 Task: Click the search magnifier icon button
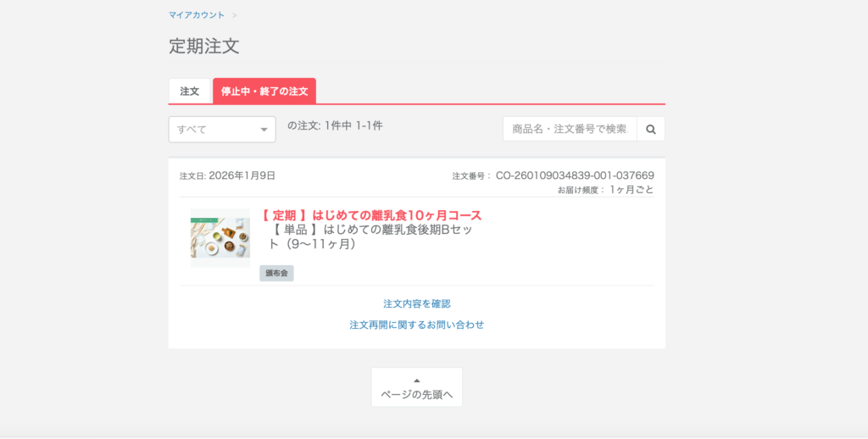(x=651, y=130)
